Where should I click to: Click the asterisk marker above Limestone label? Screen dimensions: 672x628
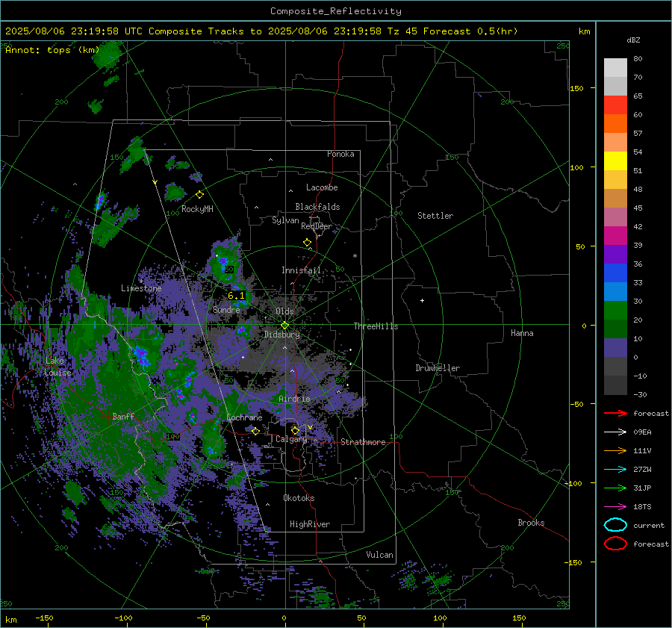141,282
